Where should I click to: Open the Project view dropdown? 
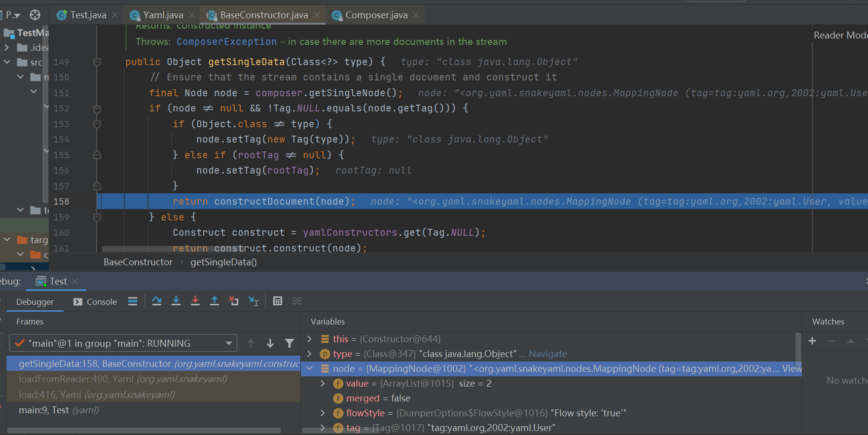[x=13, y=15]
